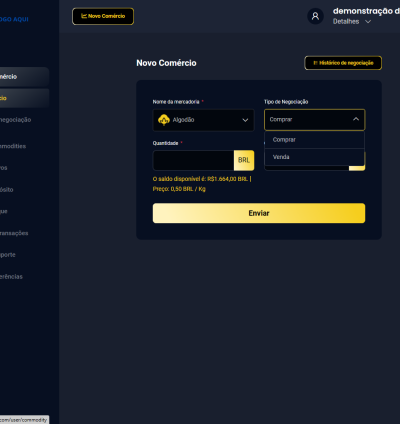Click the 'GO AQUI' logo text
This screenshot has width=400, height=424.
(x=14, y=19)
